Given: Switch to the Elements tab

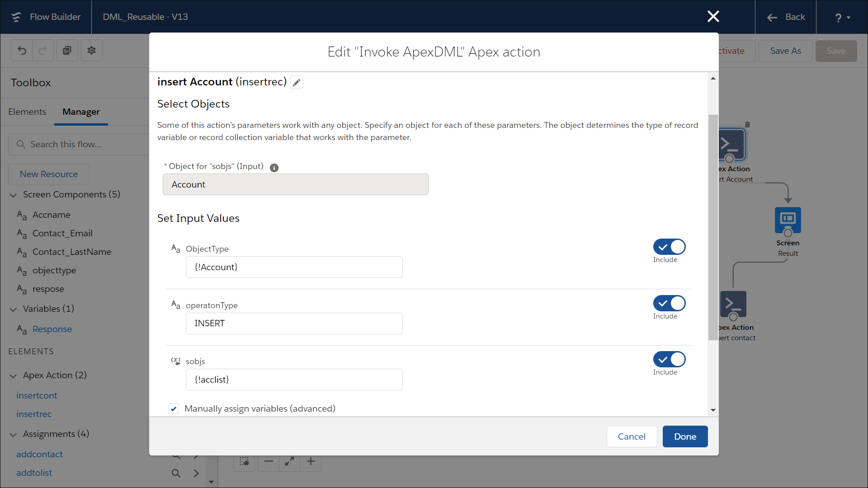Looking at the screenshot, I should [27, 112].
